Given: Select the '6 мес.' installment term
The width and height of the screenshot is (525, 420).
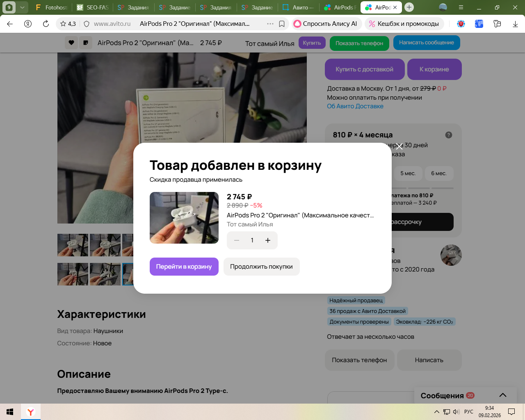Looking at the screenshot, I should point(439,173).
